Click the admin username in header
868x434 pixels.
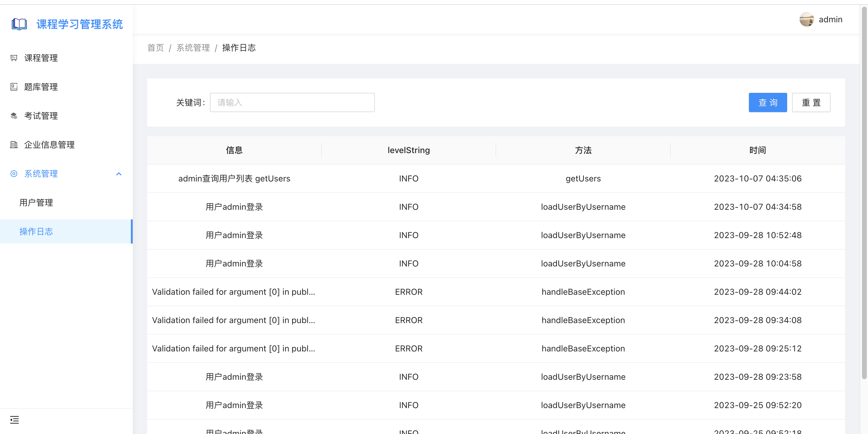pos(830,20)
